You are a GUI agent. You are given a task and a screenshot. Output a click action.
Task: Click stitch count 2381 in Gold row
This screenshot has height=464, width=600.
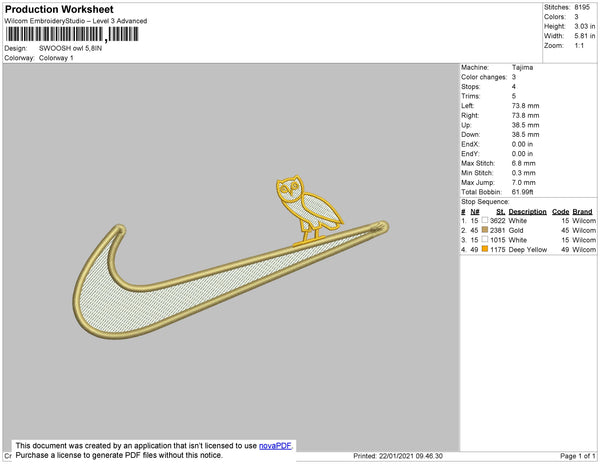pos(497,230)
